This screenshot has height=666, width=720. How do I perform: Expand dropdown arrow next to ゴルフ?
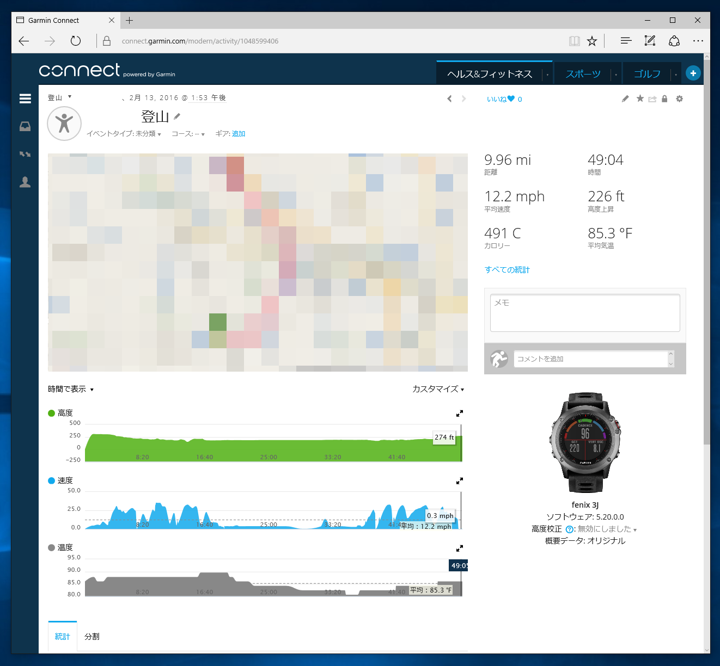[675, 74]
